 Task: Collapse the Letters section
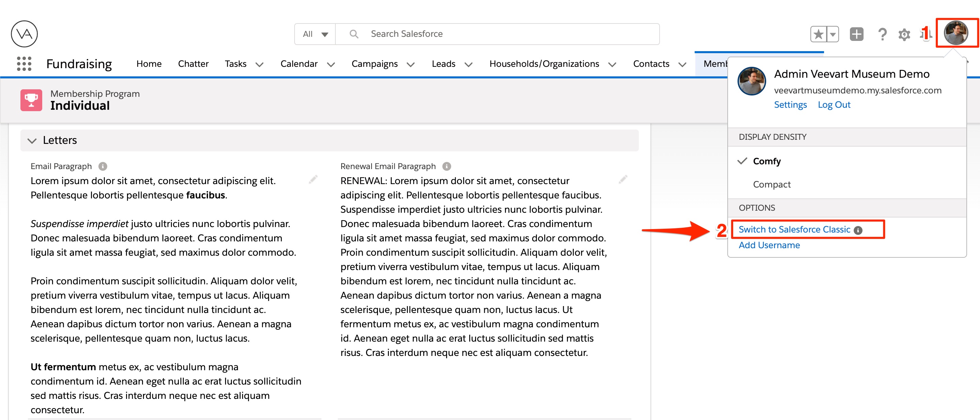32,140
